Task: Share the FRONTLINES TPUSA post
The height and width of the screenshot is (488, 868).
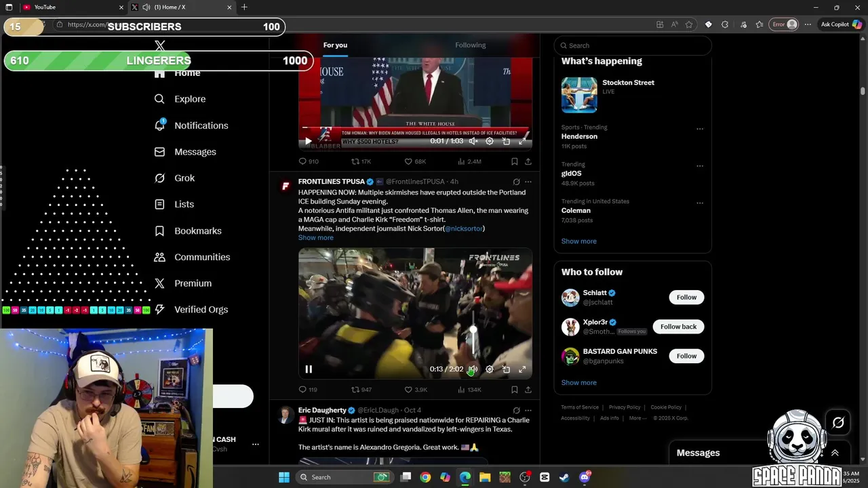Action: 528,390
